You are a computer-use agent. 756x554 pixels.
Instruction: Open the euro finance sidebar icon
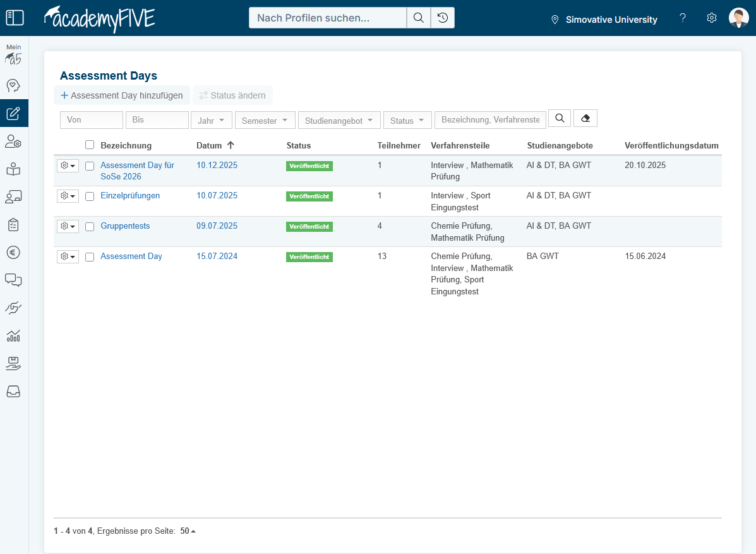[14, 252]
